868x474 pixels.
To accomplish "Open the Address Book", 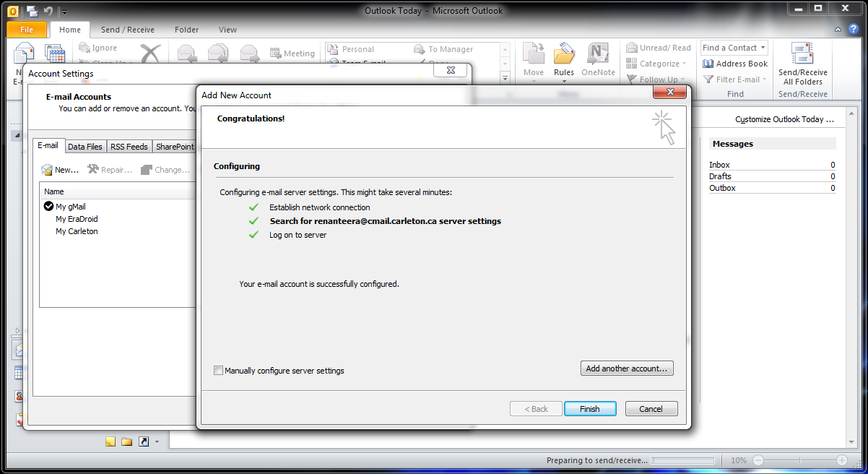I will click(x=736, y=64).
